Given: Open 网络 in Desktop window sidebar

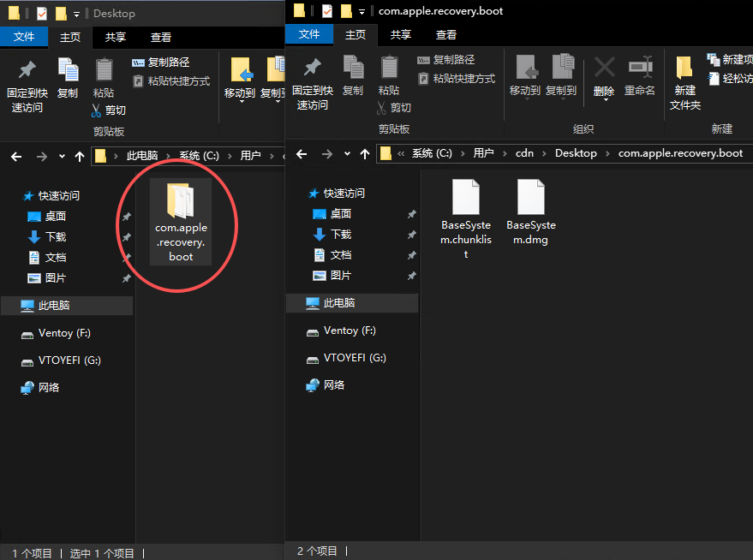Looking at the screenshot, I should (40, 388).
